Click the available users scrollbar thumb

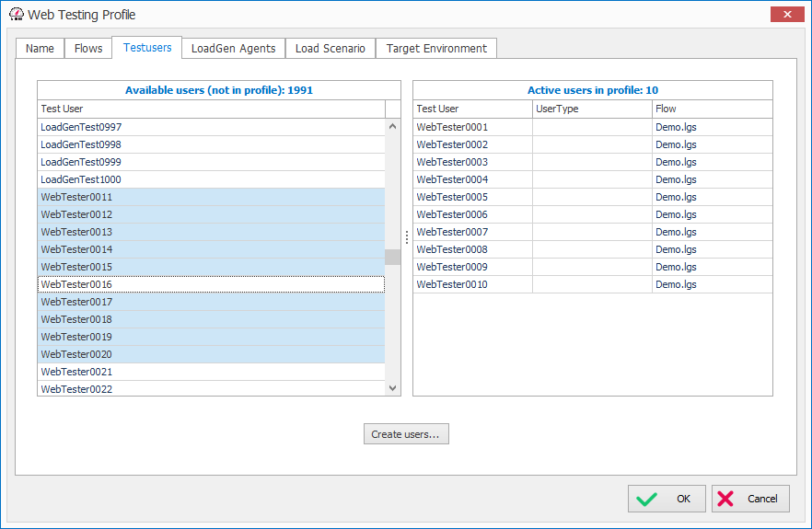(392, 258)
